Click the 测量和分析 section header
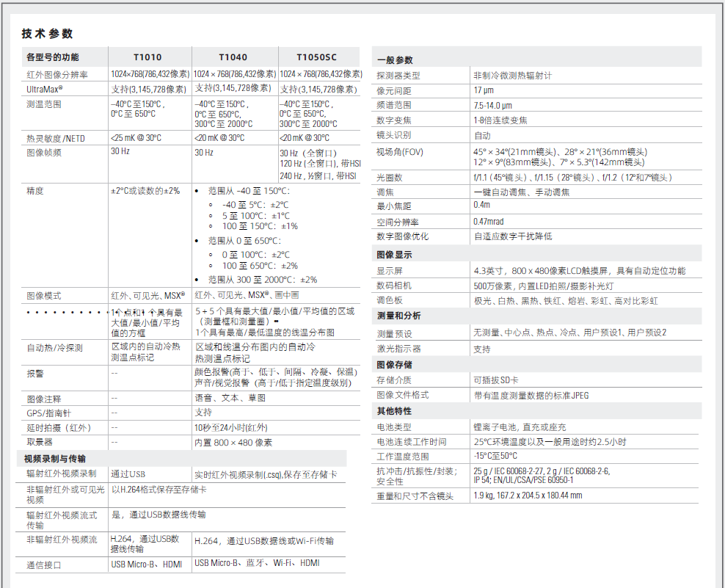 click(398, 316)
